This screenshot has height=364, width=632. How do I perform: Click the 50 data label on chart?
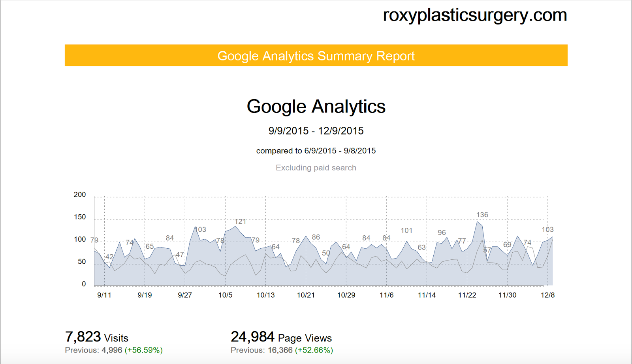tap(326, 253)
